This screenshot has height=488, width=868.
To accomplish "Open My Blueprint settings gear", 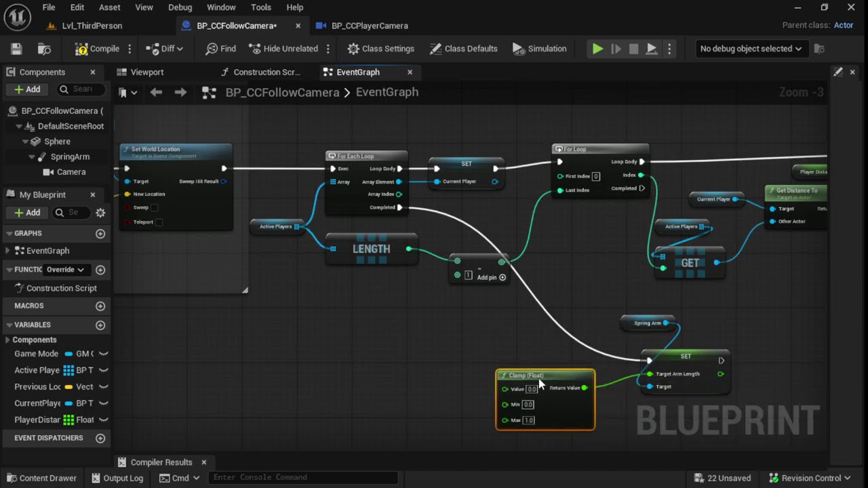I will tap(100, 213).
